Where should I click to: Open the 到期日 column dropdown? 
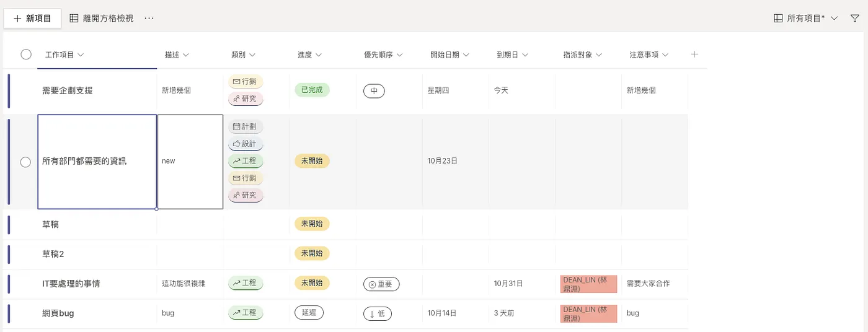(x=512, y=55)
